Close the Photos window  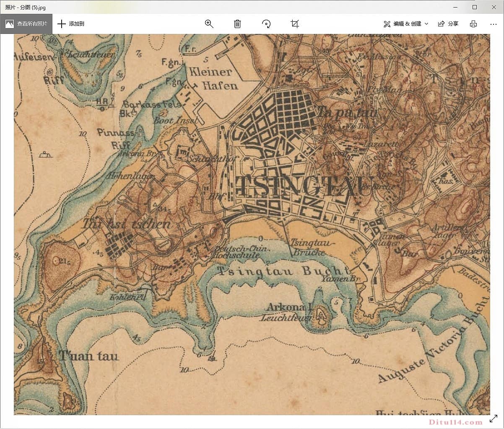point(494,7)
